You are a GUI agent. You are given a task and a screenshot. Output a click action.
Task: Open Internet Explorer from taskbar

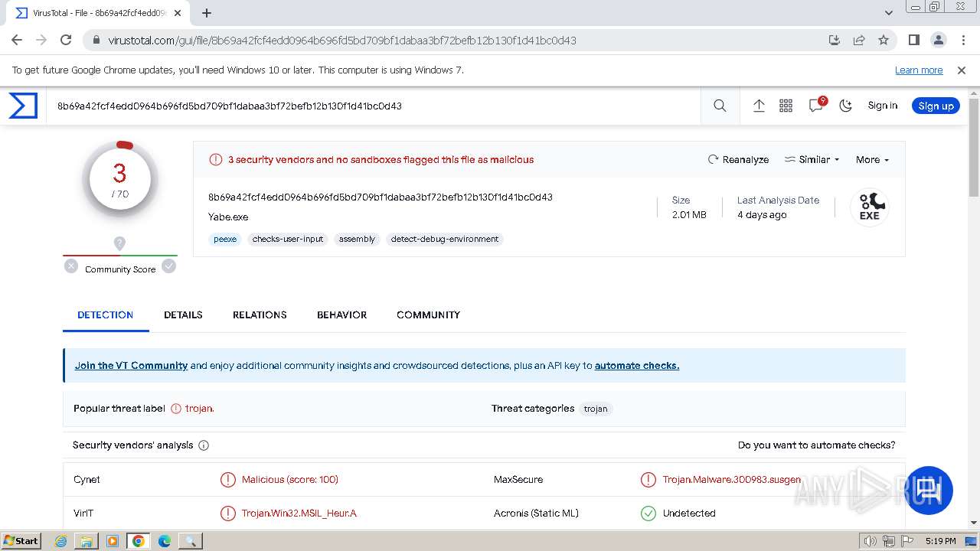coord(61,541)
